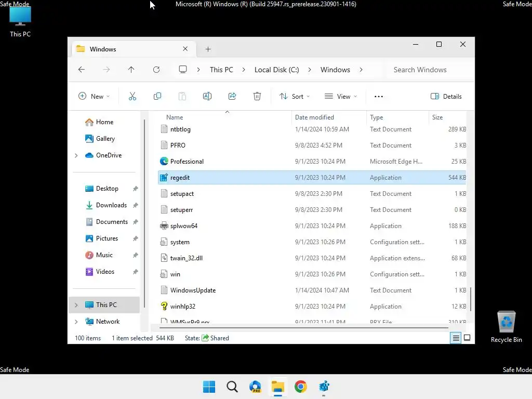The image size is (532, 399).
Task: Refresh the Windows folder view
Action: pos(156,70)
